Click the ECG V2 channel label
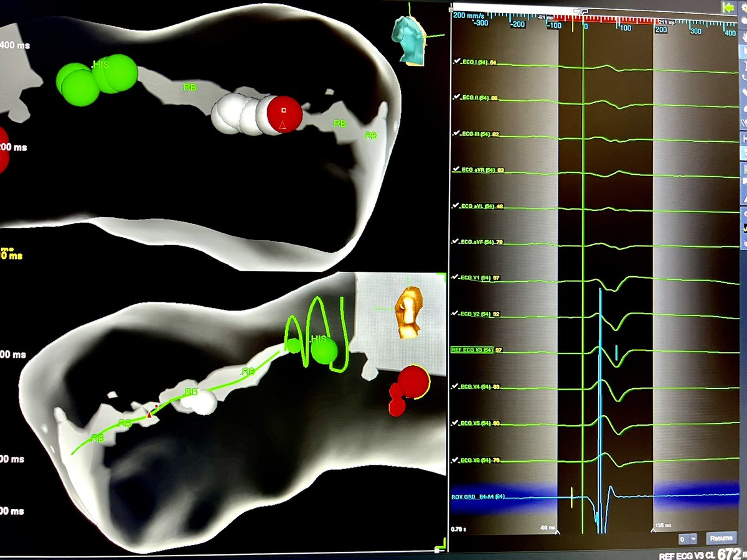Viewport: 747px width, 560px height. [475, 314]
